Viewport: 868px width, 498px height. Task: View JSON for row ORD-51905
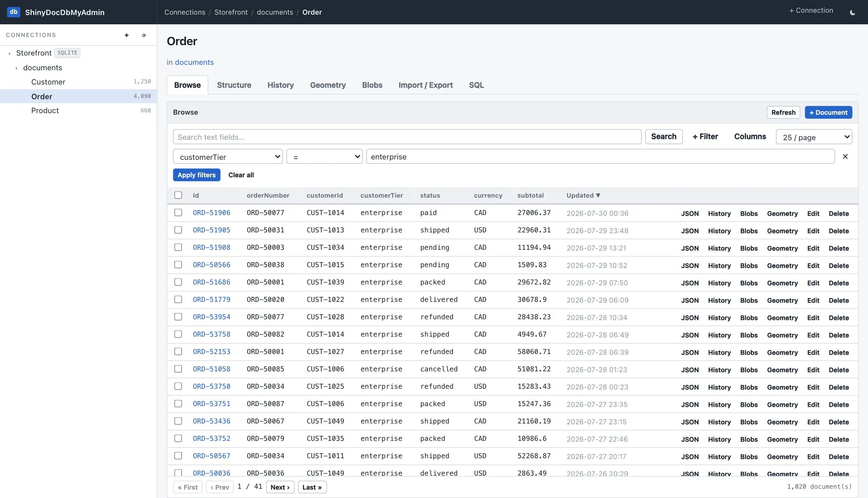[x=690, y=231]
